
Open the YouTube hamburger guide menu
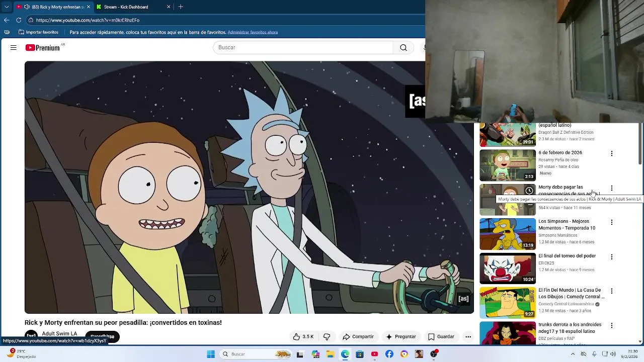14,48
